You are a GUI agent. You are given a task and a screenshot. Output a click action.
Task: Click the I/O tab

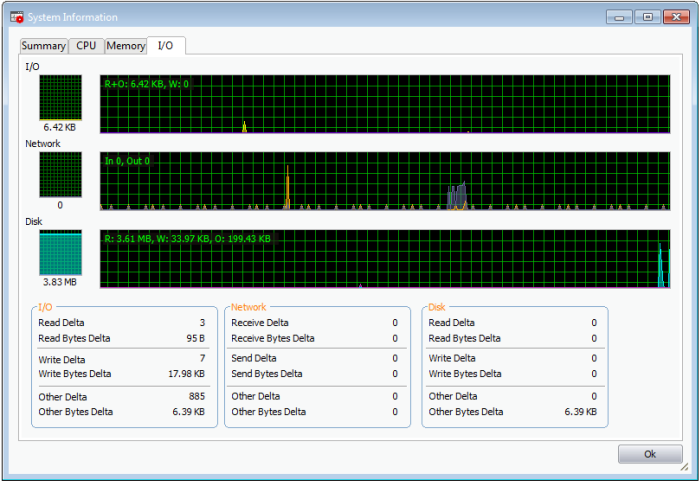click(166, 46)
